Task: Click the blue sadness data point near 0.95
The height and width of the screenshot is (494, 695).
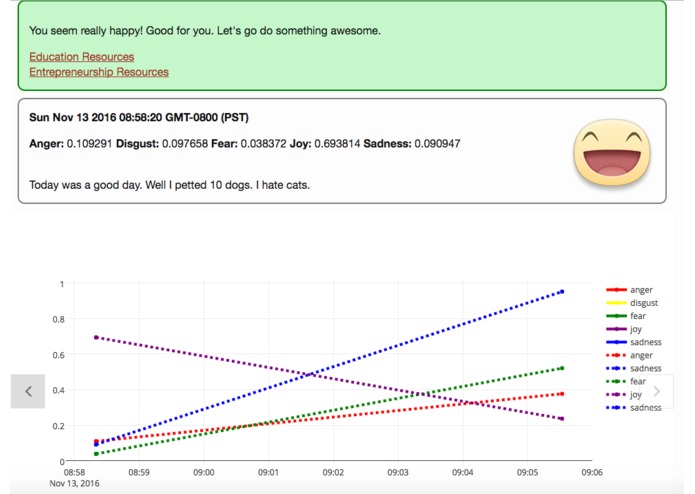Action: (562, 292)
